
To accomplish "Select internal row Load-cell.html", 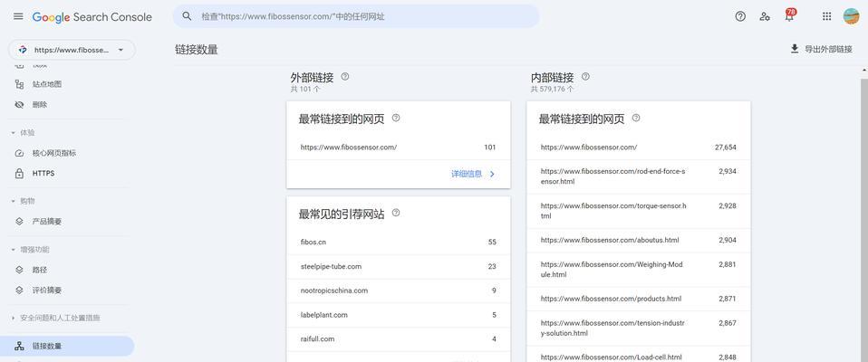I will pyautogui.click(x=639, y=354).
